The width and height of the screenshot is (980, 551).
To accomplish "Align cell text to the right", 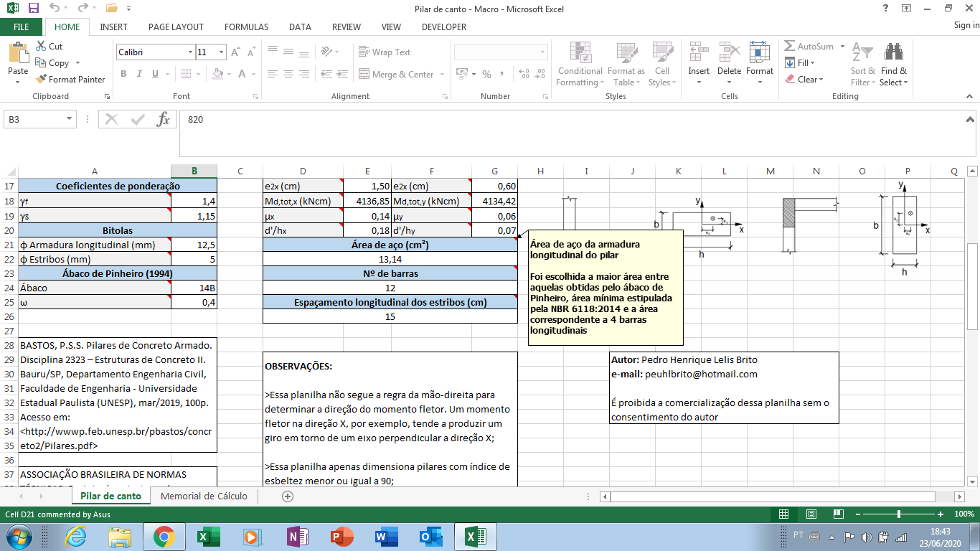I will [x=304, y=74].
